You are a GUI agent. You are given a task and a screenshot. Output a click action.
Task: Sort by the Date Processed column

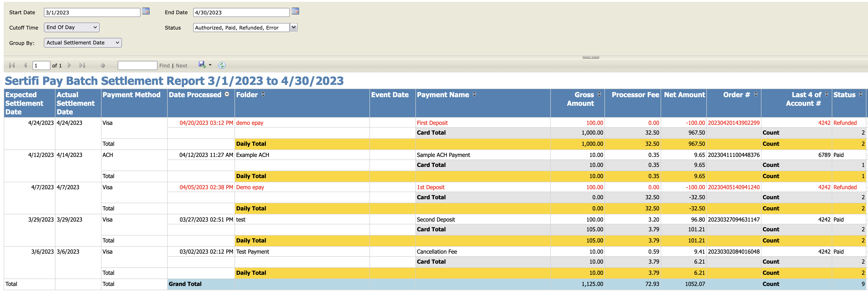click(x=227, y=94)
